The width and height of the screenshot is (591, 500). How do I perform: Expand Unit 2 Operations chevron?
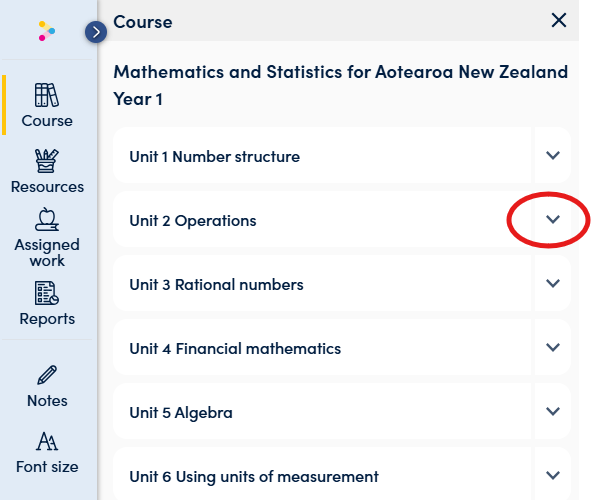(553, 219)
